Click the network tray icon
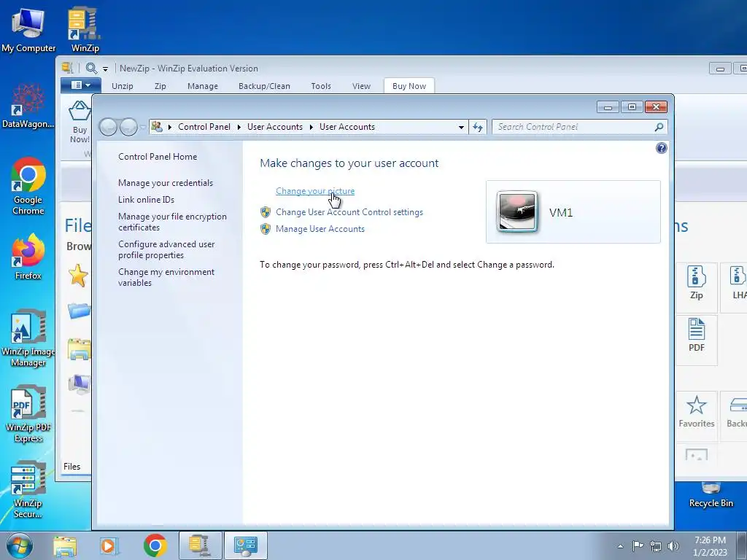Screen dimensions: 747x560 656,546
